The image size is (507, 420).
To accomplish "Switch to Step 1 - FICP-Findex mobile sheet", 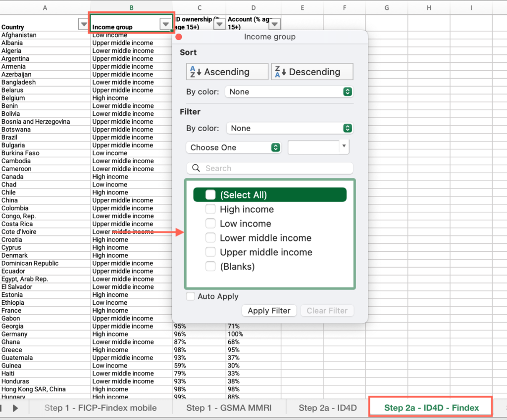I will tap(101, 408).
